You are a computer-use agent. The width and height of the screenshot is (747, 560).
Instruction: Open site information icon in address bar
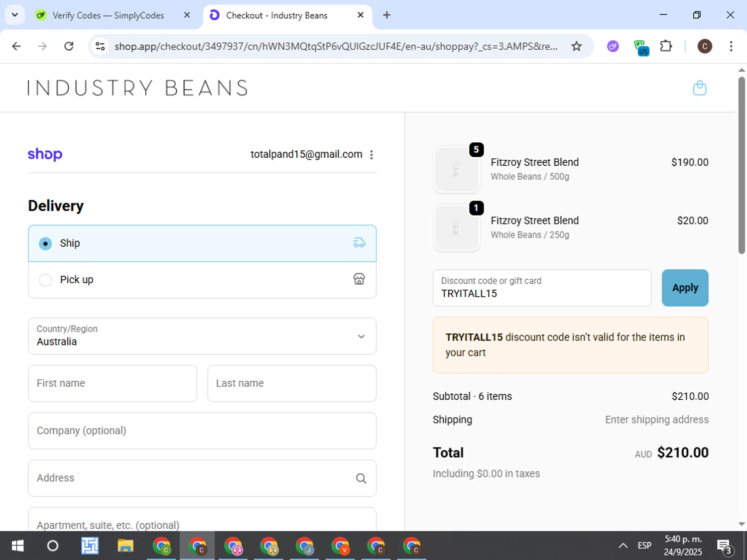[100, 46]
